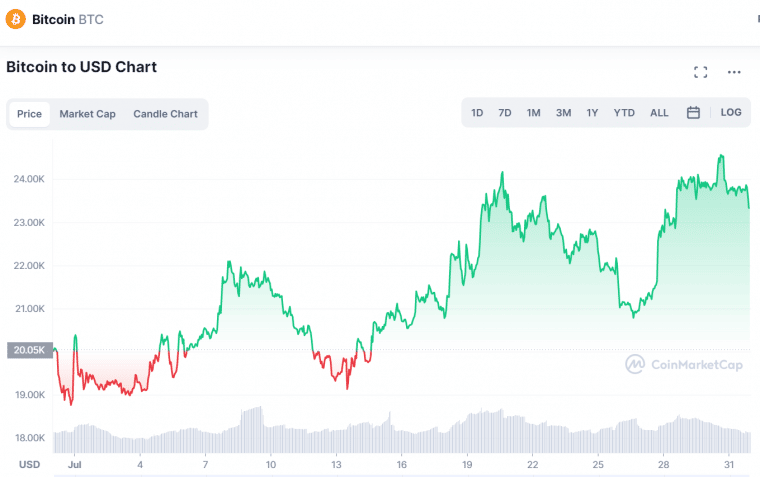Image resolution: width=760 pixels, height=477 pixels.
Task: Select the 1M time range
Action: pos(534,113)
